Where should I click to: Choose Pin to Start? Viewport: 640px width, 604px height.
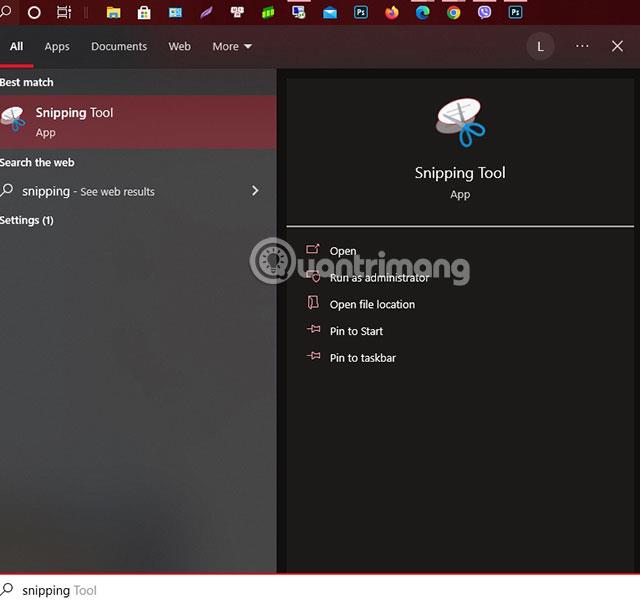click(356, 331)
